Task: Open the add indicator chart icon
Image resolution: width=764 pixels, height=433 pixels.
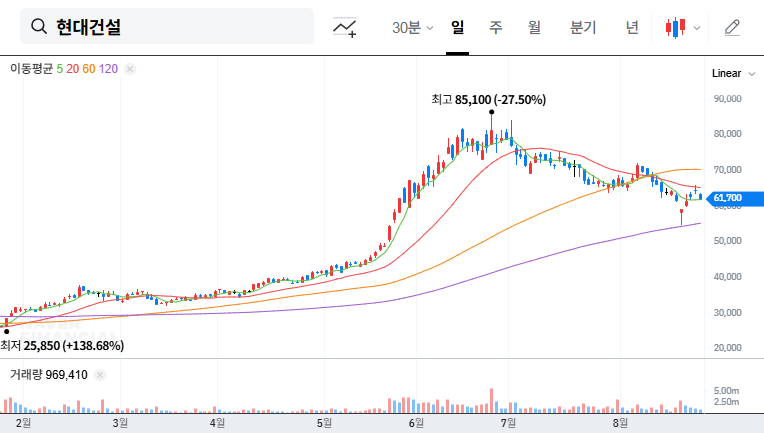Action: [344, 27]
